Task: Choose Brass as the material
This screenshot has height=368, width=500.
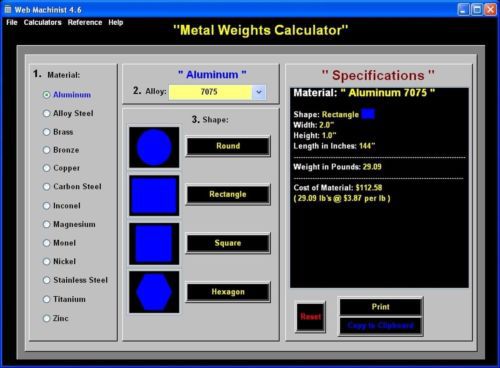Action: [58, 132]
